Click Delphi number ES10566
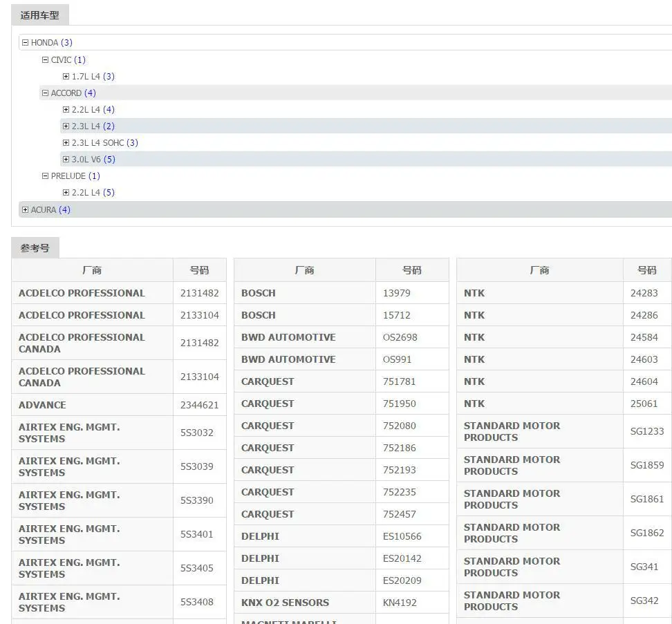672x624 pixels. tap(402, 536)
